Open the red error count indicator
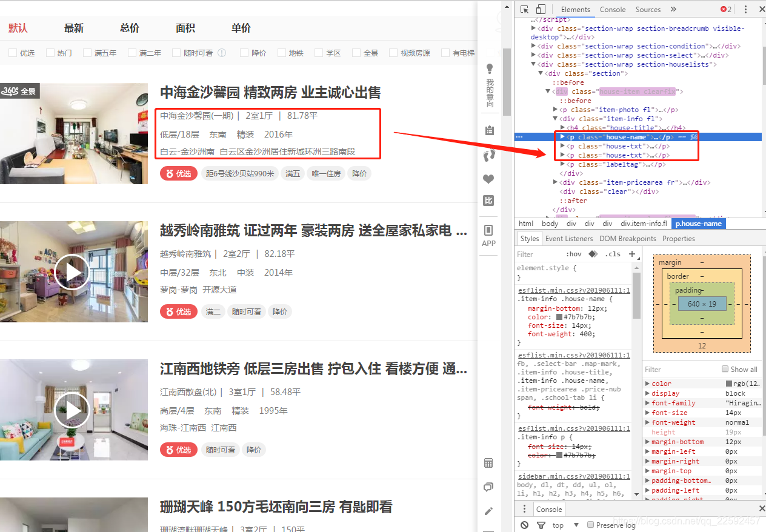The image size is (766, 532). click(726, 9)
